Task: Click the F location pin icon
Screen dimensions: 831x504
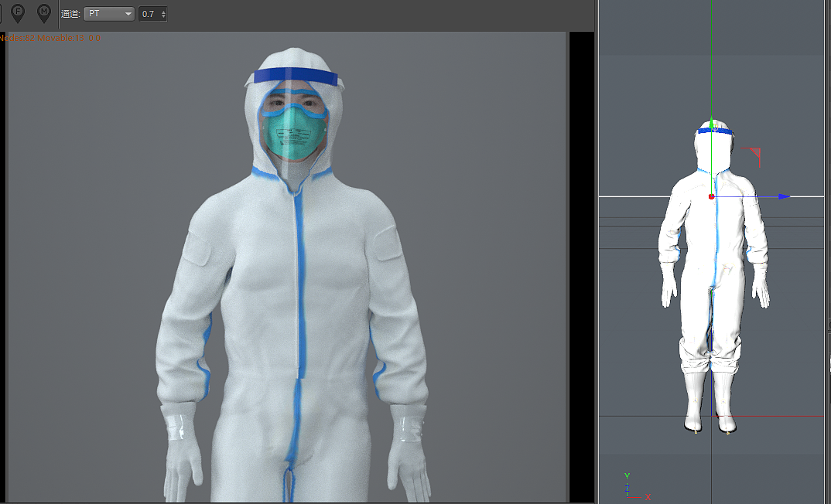Action: pyautogui.click(x=18, y=12)
